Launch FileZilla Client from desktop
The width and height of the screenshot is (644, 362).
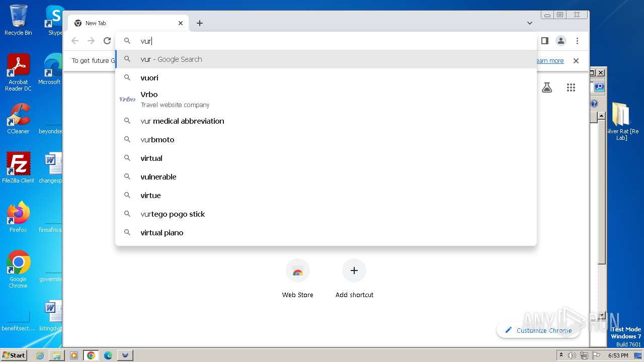18,167
